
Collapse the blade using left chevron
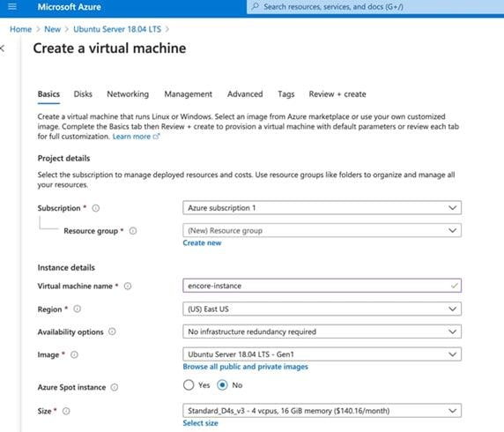pos(3,48)
